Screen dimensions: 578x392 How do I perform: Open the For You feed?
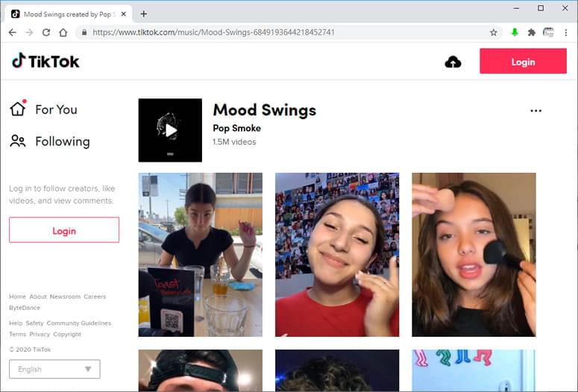(44, 110)
